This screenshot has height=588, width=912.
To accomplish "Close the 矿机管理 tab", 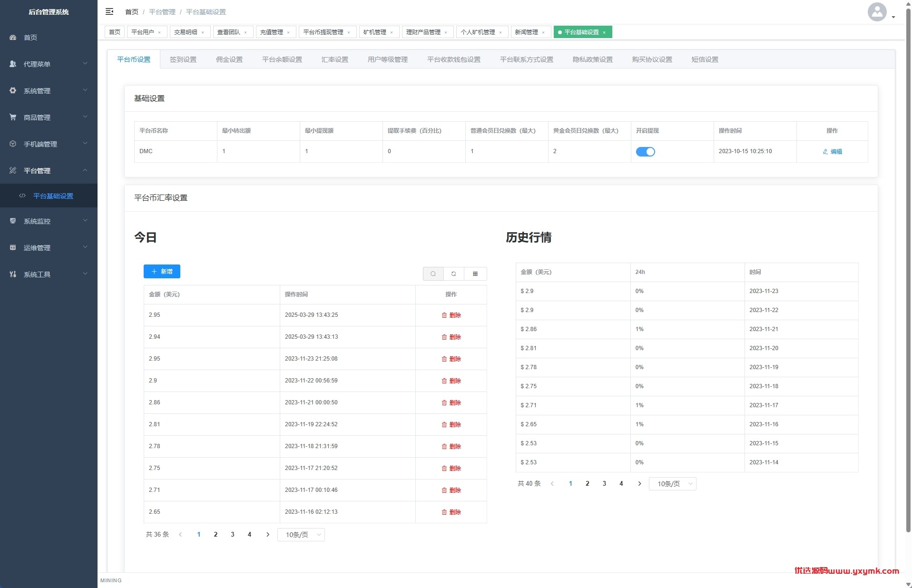I will pyautogui.click(x=392, y=32).
